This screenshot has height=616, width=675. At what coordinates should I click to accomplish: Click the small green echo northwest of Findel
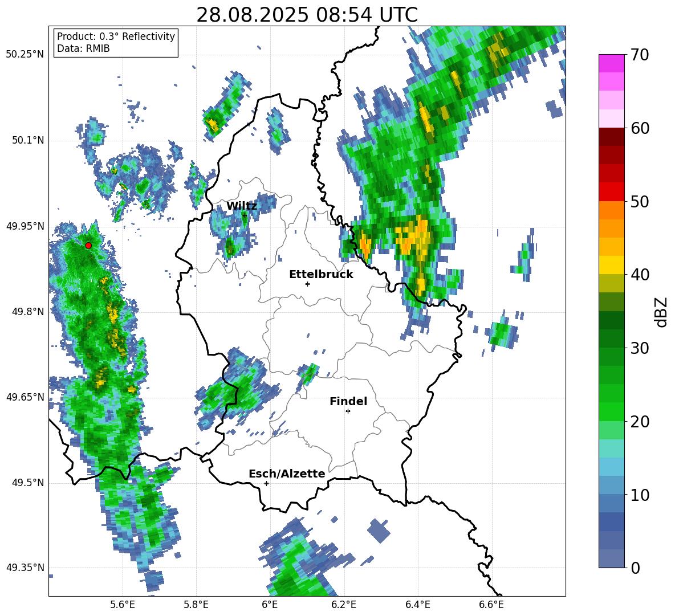pos(308,374)
